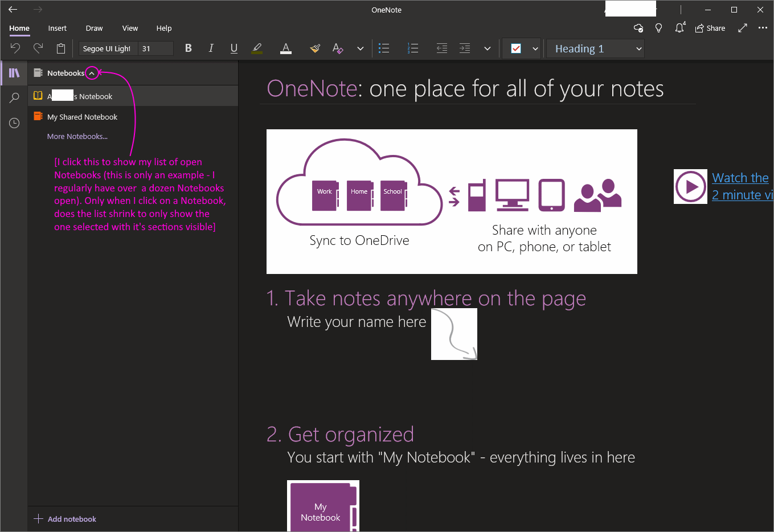The image size is (774, 532).
Task: Click the My Notebook purple thumbnail
Action: (x=323, y=506)
